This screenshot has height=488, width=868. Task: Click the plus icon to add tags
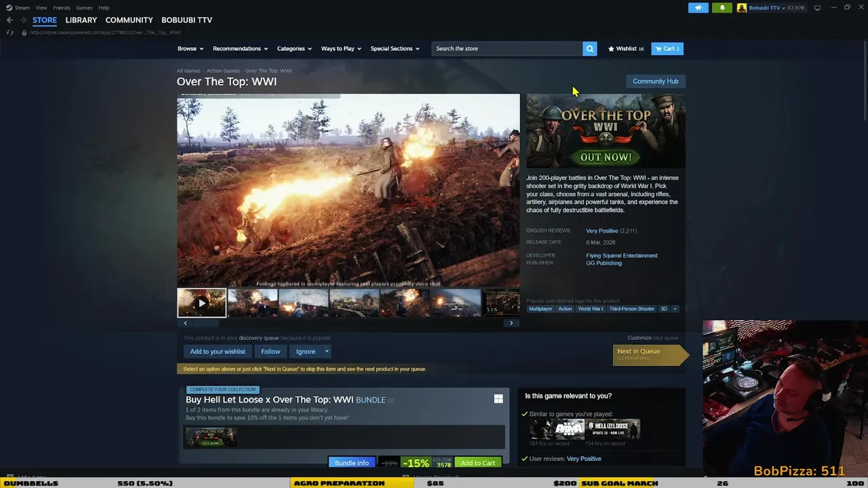pyautogui.click(x=675, y=308)
